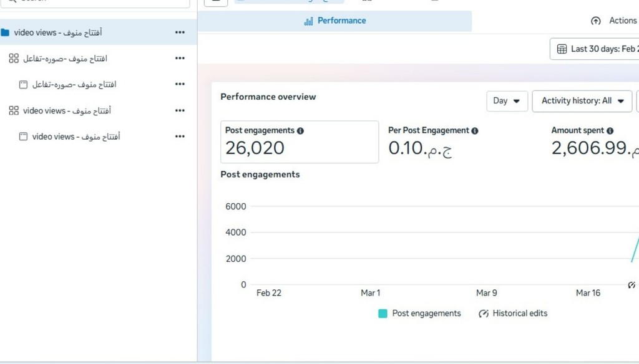Toggle the Post engagements series in the chart legend

426,314
